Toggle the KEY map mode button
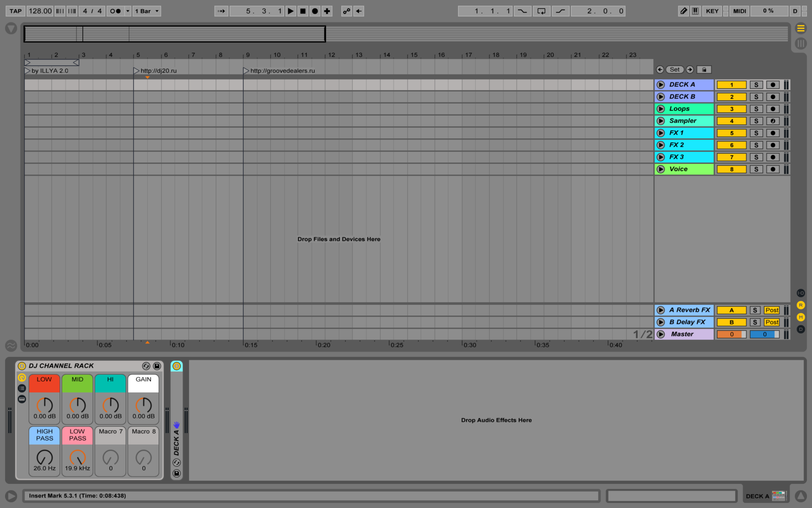This screenshot has width=812, height=508. click(712, 11)
